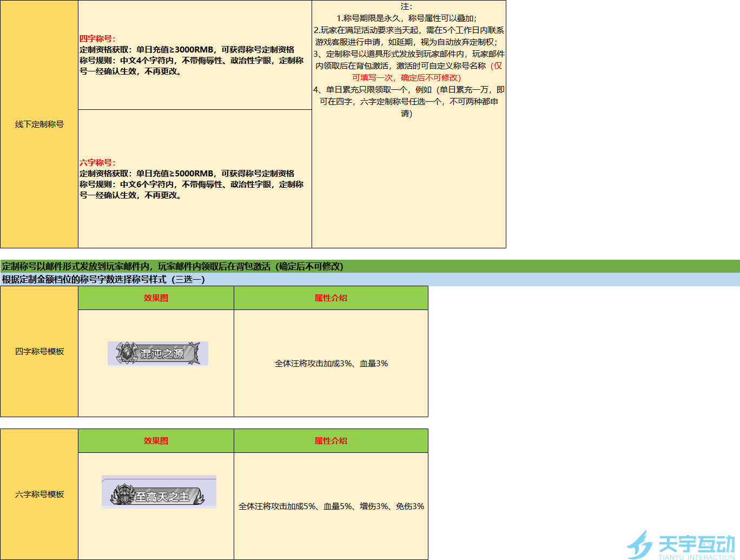Select the green 定制称号以邮件形式发放 banner row
This screenshot has height=560, width=740.
370,266
